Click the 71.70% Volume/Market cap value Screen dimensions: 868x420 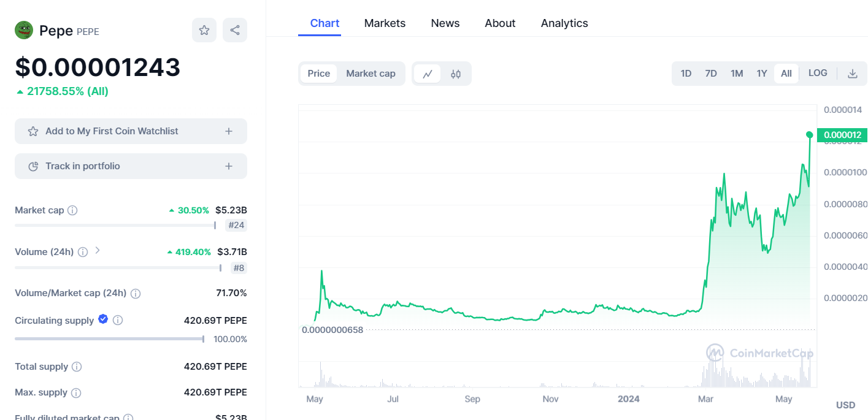pos(231,293)
